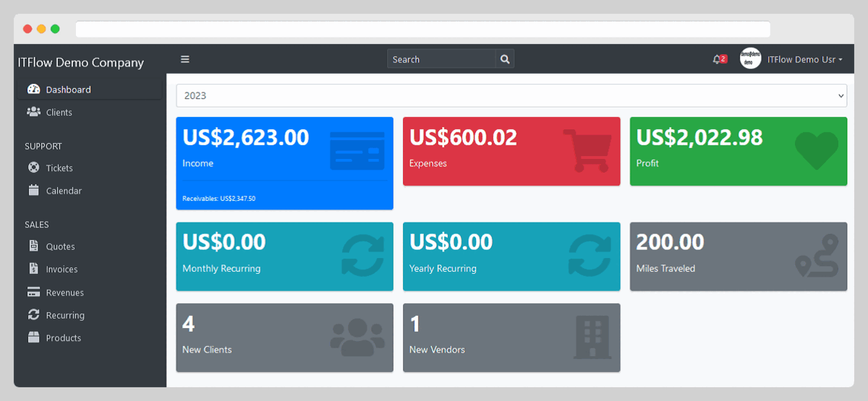This screenshot has width=868, height=401.
Task: Click the Tickets life ring icon
Action: pos(33,168)
